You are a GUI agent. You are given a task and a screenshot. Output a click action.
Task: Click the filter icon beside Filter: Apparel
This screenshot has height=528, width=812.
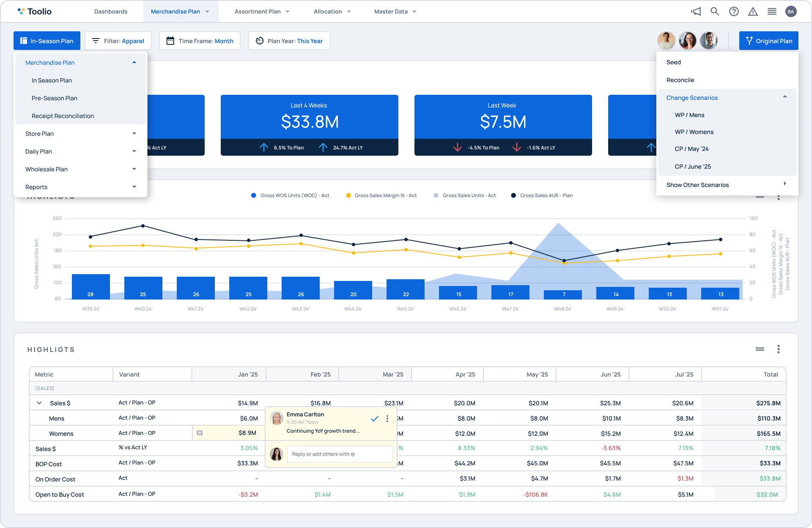pos(96,41)
